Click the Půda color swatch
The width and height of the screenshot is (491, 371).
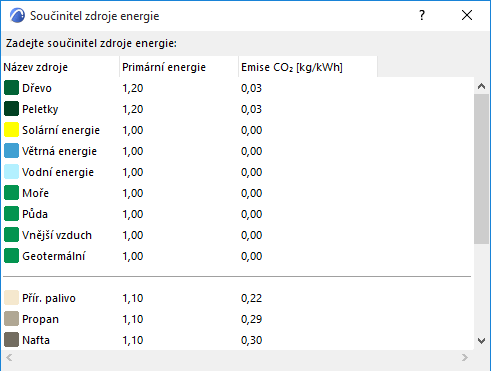click(11, 214)
